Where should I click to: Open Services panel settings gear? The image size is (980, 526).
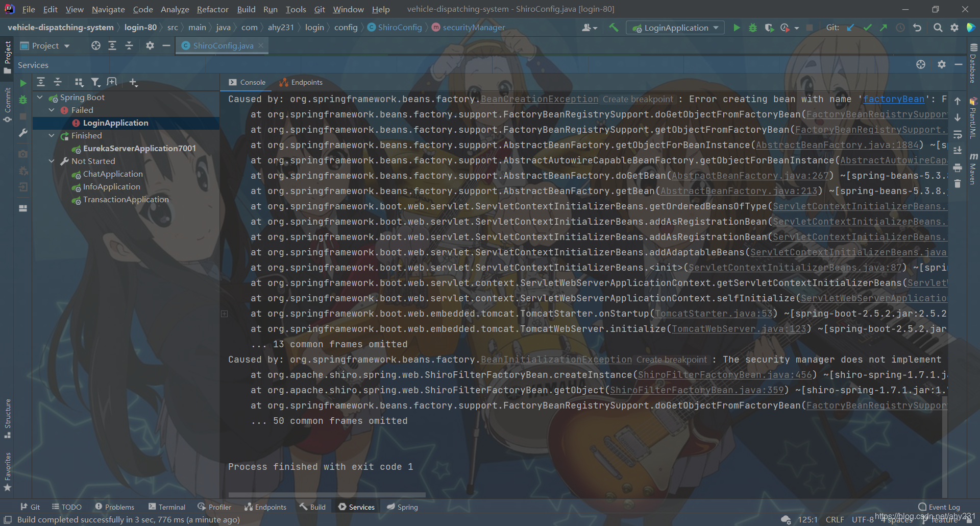(x=942, y=64)
